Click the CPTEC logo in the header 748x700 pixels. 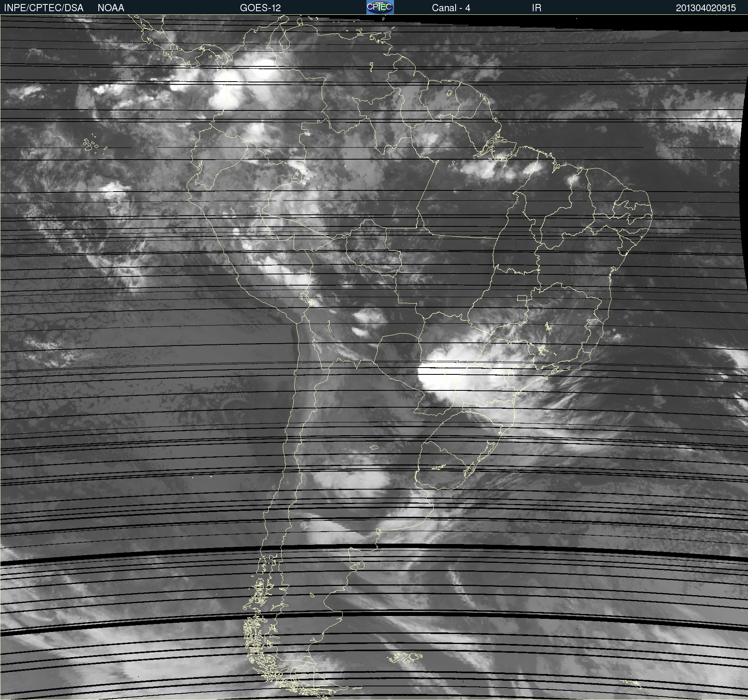coord(380,7)
